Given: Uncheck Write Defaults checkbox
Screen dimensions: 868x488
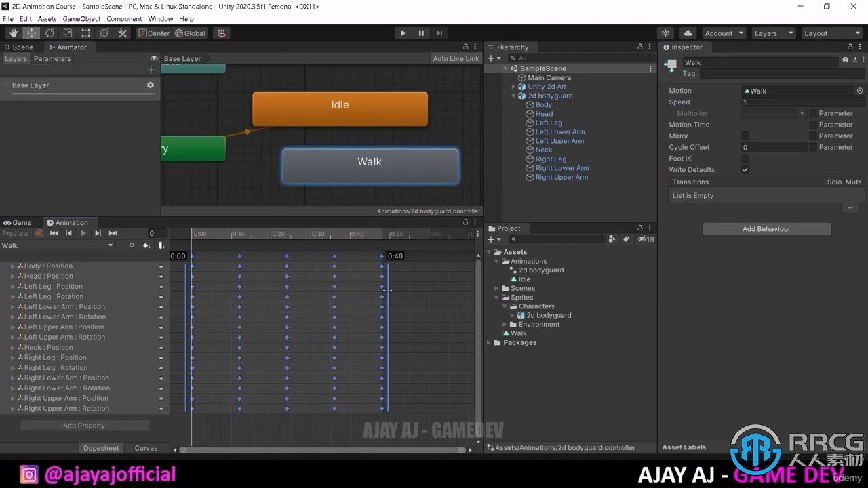Looking at the screenshot, I should pos(745,170).
